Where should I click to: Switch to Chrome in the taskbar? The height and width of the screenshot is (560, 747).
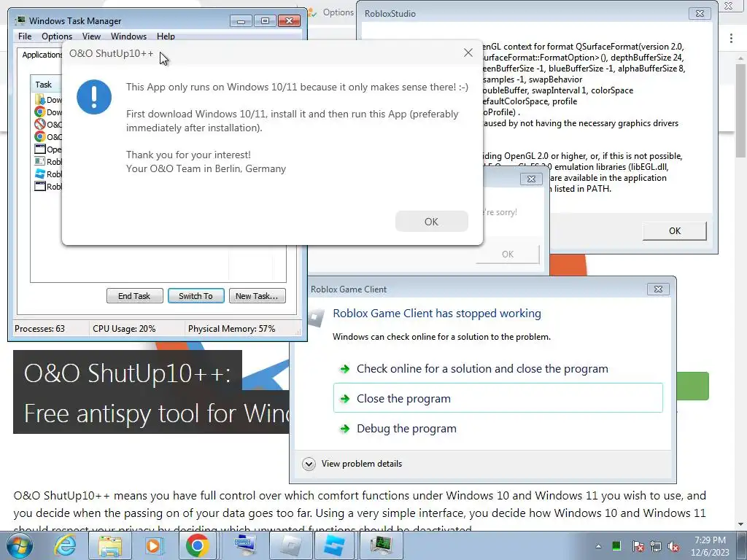198,545
